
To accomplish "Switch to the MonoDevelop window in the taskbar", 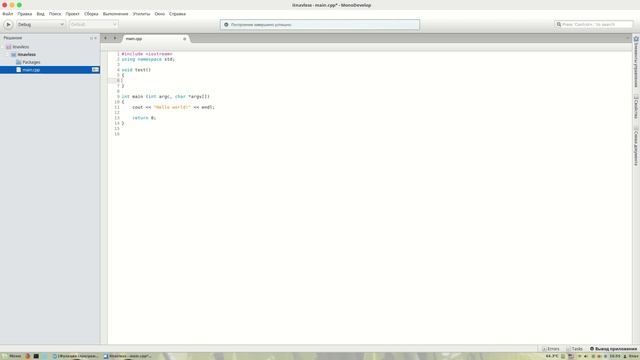I will [x=127, y=356].
